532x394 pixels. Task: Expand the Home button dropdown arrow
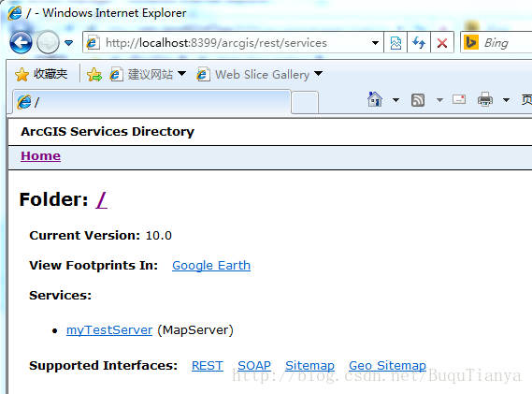pyautogui.click(x=395, y=100)
